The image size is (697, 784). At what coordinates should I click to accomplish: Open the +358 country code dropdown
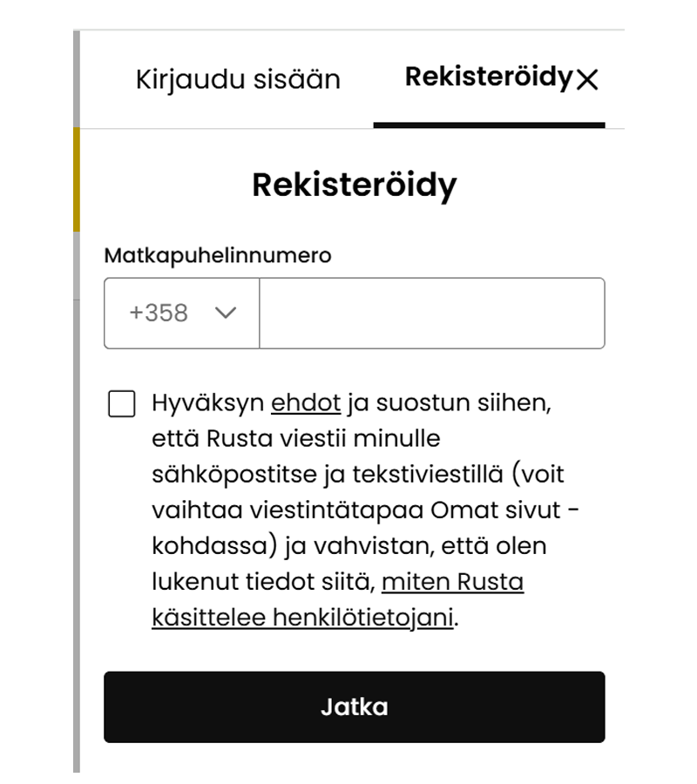point(181,313)
